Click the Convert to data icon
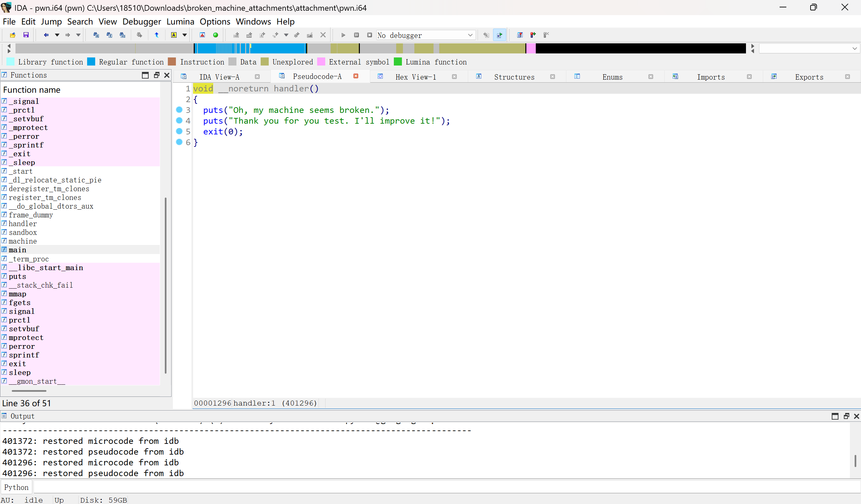The width and height of the screenshot is (861, 504). click(249, 35)
